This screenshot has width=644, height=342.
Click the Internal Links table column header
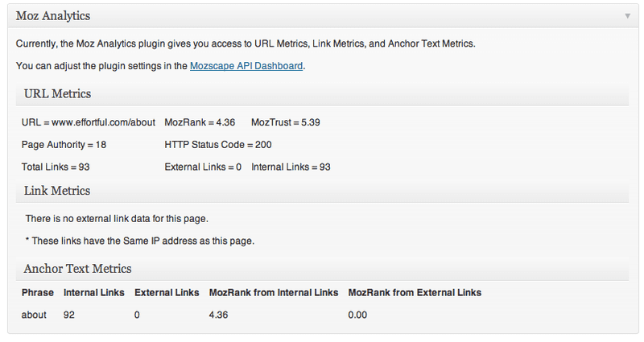(x=94, y=292)
